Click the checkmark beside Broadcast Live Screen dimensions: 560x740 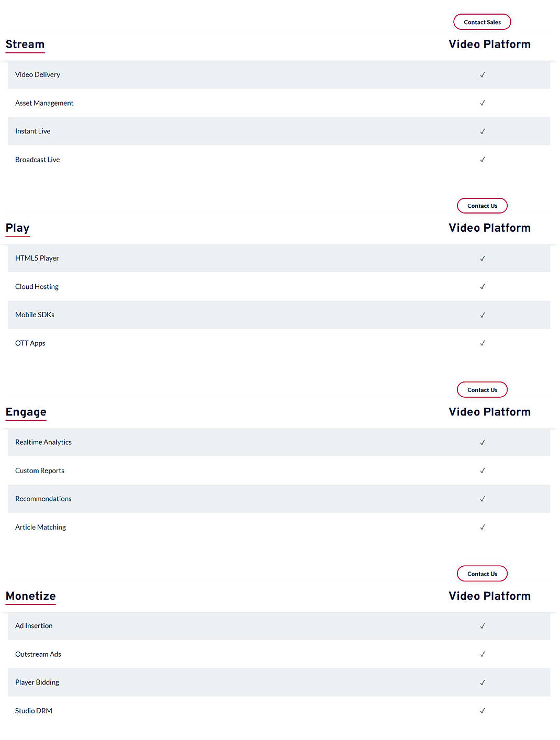click(483, 160)
